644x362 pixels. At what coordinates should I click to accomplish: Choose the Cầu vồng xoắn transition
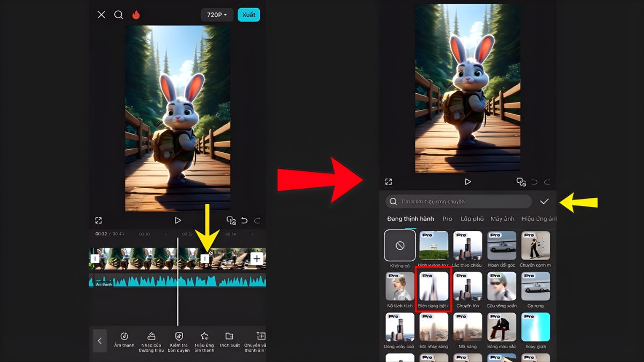pyautogui.click(x=502, y=286)
